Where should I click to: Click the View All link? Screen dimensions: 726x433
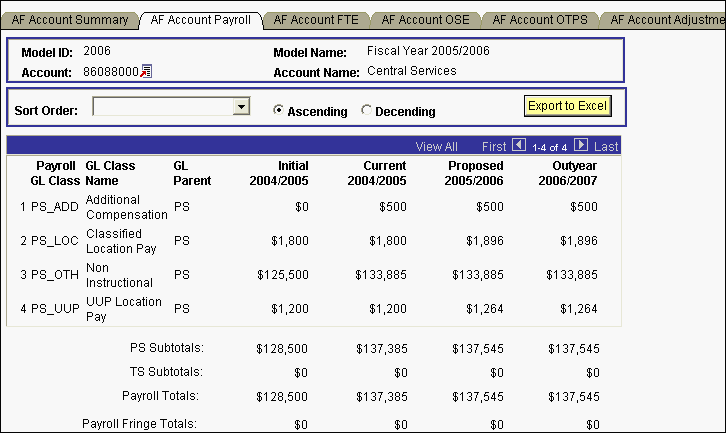click(x=436, y=146)
